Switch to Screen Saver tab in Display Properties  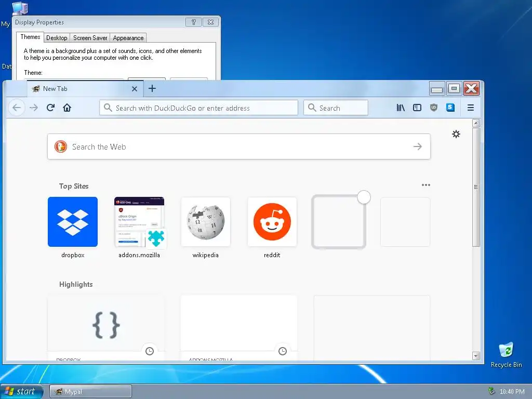coord(90,37)
